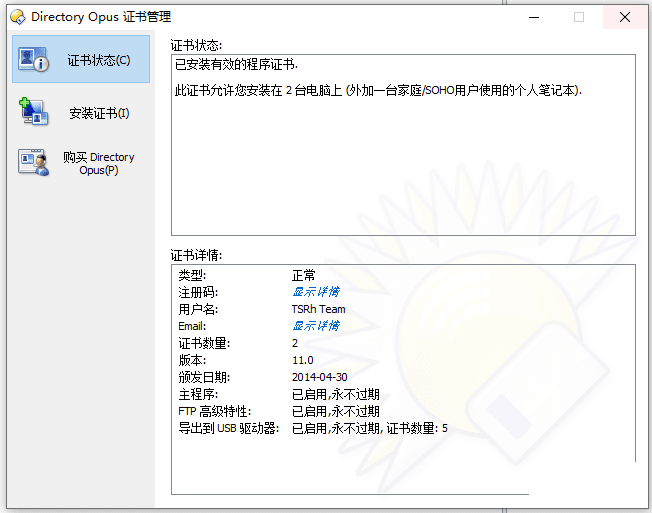This screenshot has height=513, width=652.
Task: Click the 版本 field label
Action: tap(192, 360)
